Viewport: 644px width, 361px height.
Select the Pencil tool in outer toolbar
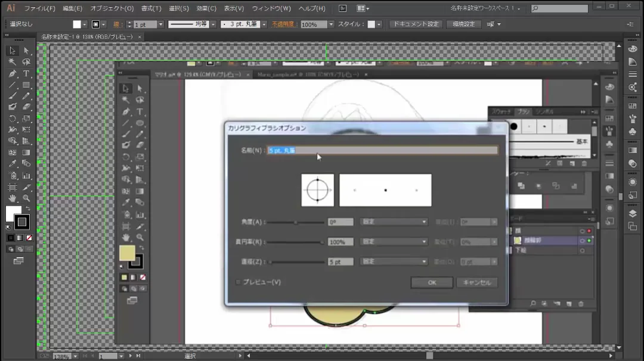(x=26, y=96)
